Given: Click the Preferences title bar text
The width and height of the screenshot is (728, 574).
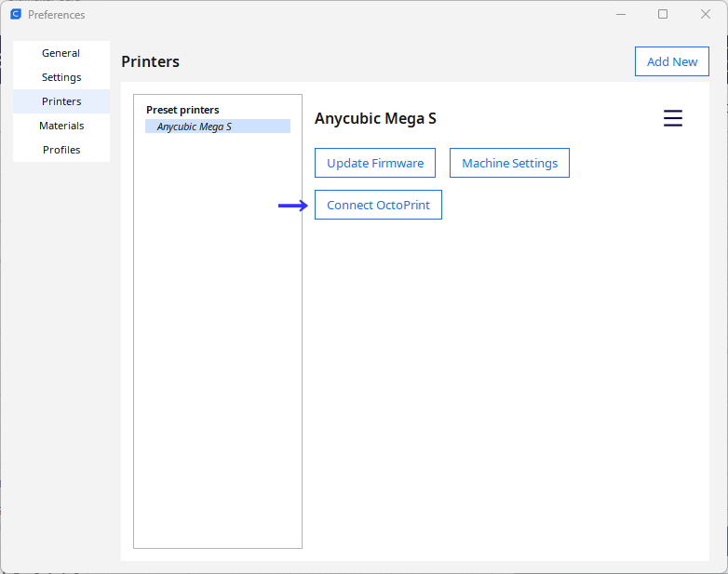Looking at the screenshot, I should [56, 15].
